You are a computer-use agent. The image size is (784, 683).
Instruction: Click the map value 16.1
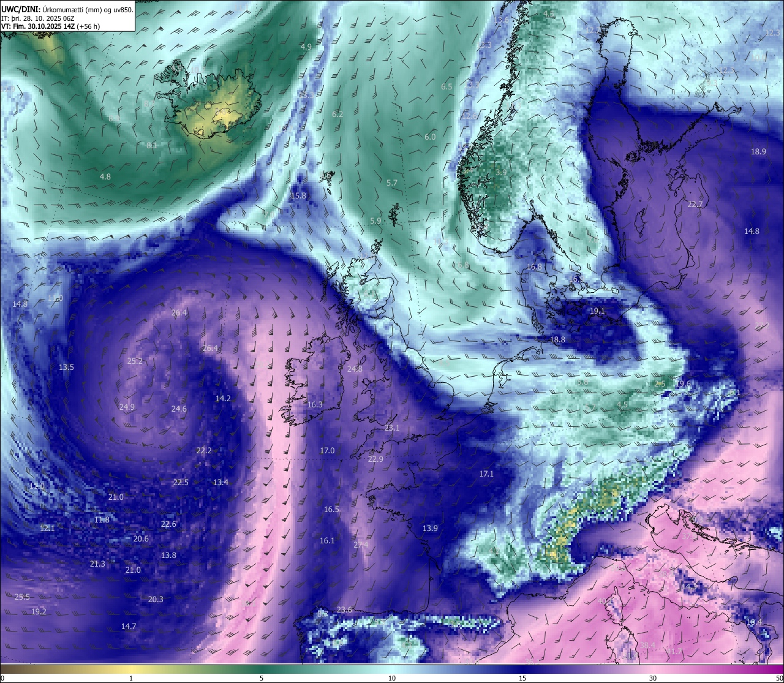[327, 540]
